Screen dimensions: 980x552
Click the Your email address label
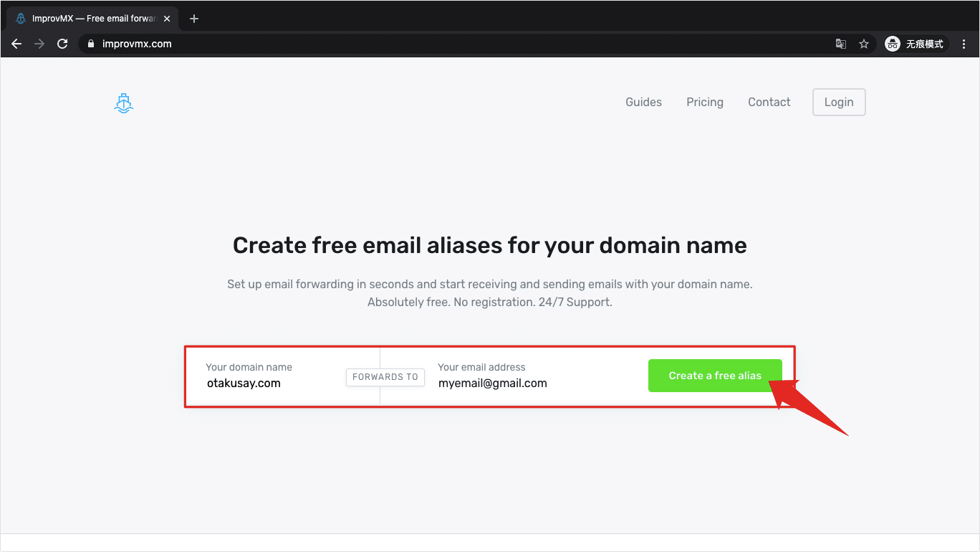coord(481,367)
